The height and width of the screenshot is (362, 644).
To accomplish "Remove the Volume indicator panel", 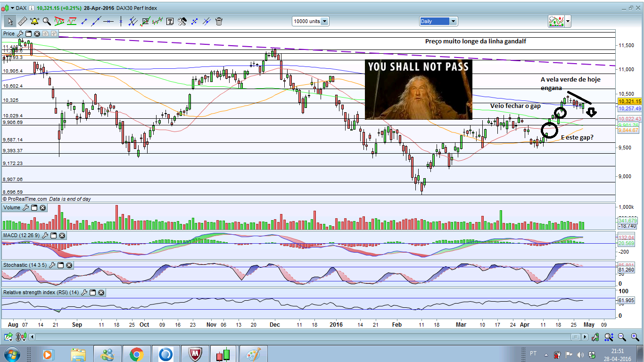I will 42,207.
